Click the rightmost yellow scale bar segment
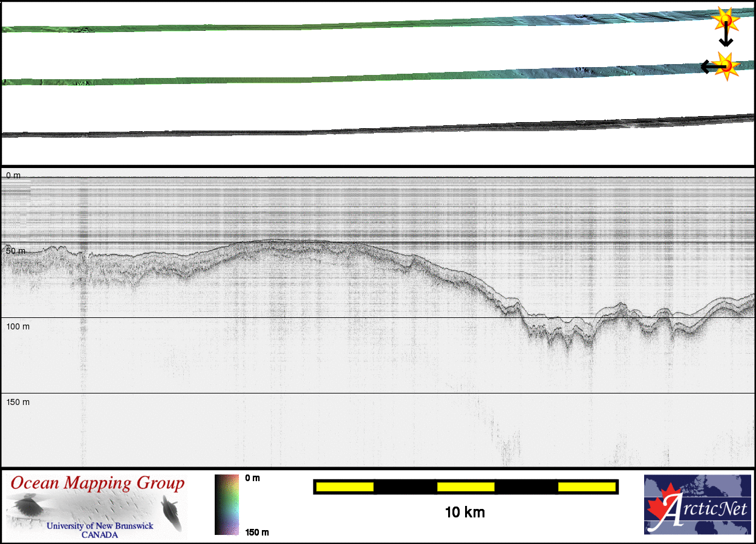 [586, 487]
